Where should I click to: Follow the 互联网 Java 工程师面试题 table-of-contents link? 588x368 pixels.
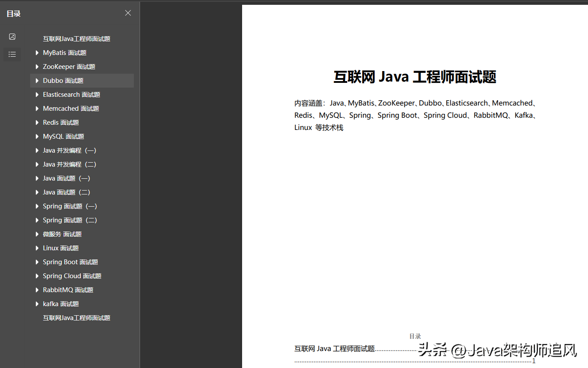click(335, 349)
